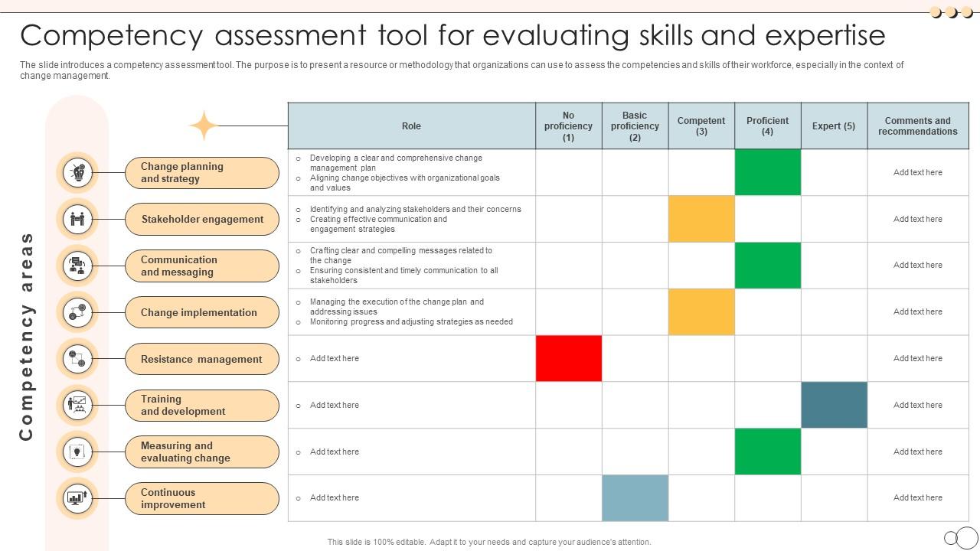Select the Training and development presentation icon
This screenshot has width=980, height=551.
coord(77,405)
